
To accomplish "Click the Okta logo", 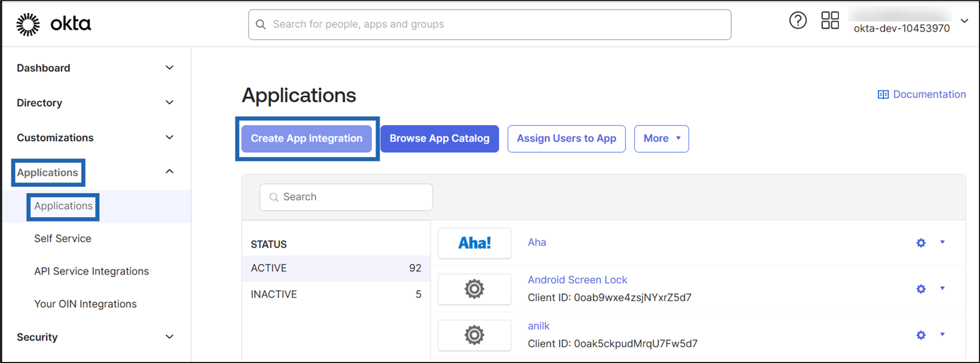I will pyautogui.click(x=53, y=24).
